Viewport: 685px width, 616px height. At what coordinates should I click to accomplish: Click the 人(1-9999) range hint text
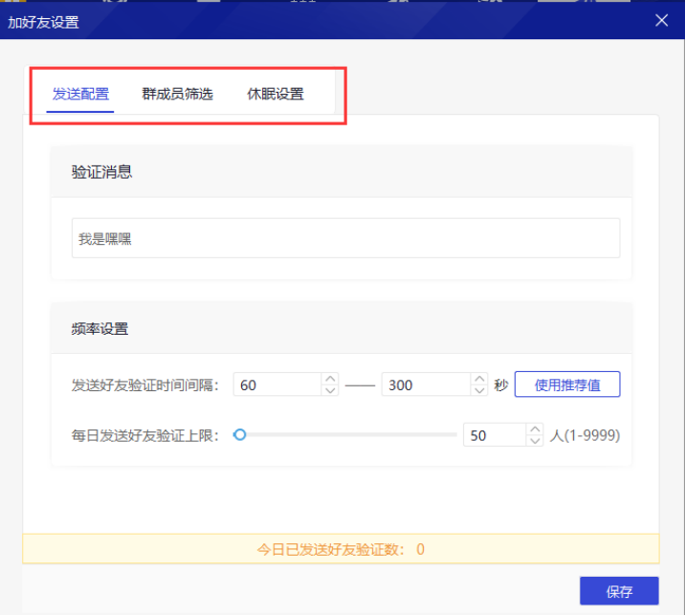coord(585,435)
